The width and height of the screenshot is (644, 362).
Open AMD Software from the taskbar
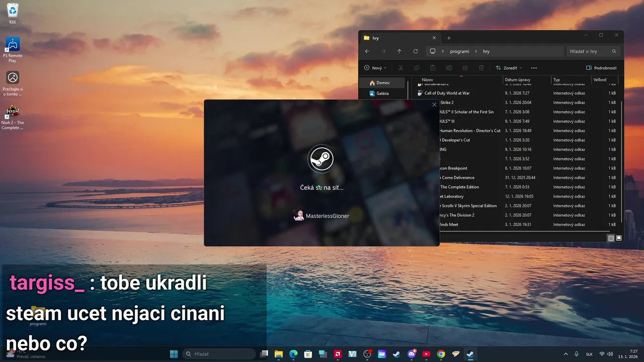click(x=338, y=354)
